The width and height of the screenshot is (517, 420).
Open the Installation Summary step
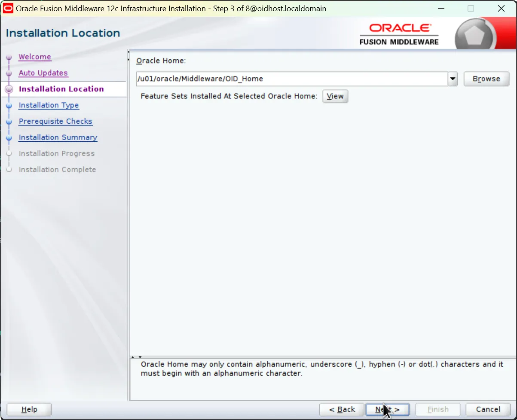pyautogui.click(x=58, y=137)
